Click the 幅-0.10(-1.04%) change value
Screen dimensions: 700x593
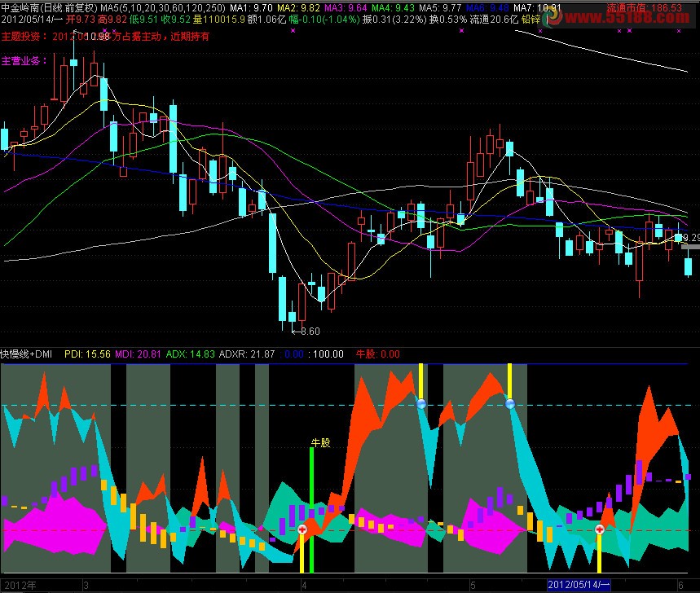pos(324,20)
